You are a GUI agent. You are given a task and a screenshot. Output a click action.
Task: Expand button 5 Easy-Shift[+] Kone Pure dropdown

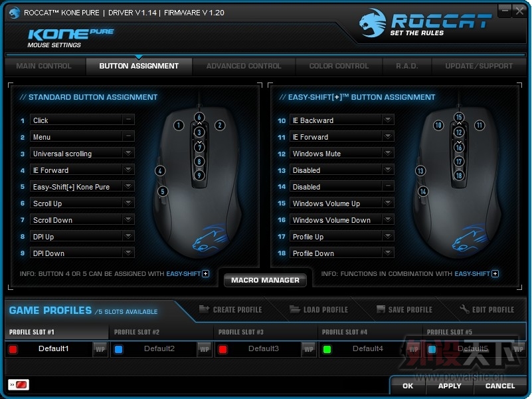tap(128, 186)
